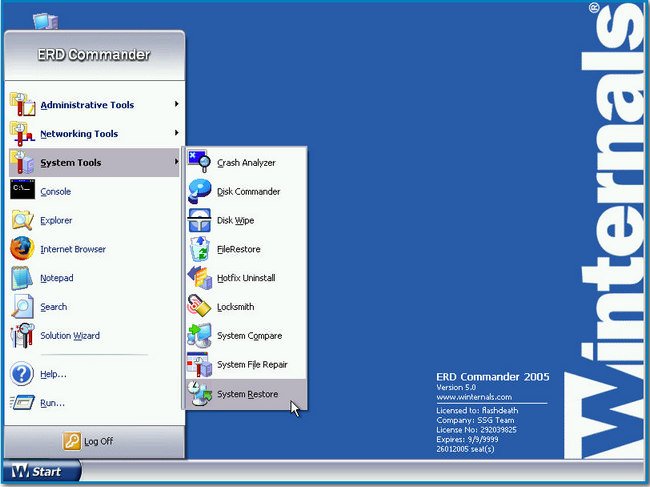The image size is (650, 487).
Task: Click the System Tools wrench icon
Action: [22, 162]
